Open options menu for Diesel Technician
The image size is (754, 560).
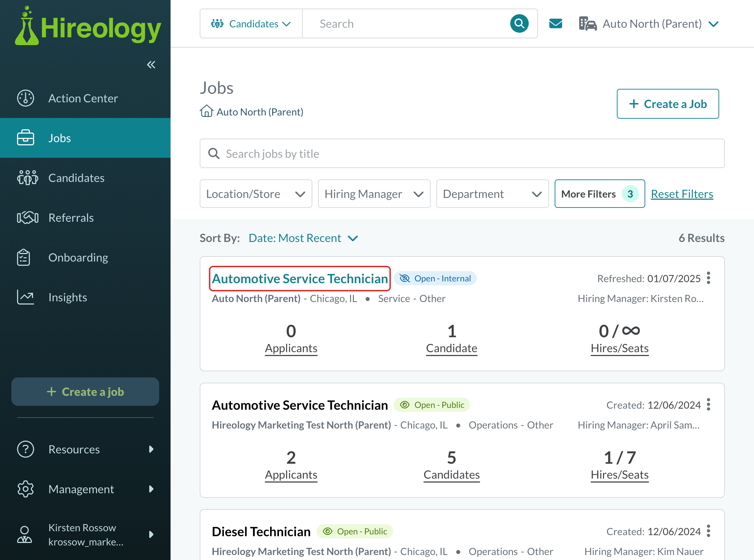[709, 531]
